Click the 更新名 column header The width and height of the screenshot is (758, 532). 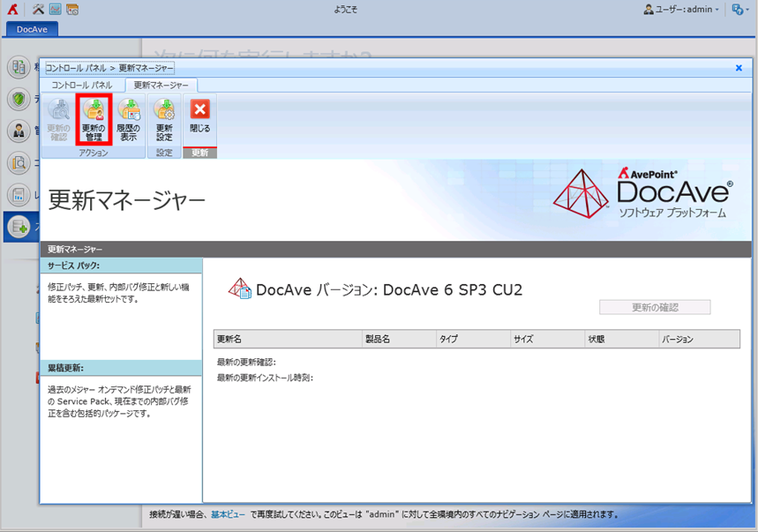[x=289, y=339]
